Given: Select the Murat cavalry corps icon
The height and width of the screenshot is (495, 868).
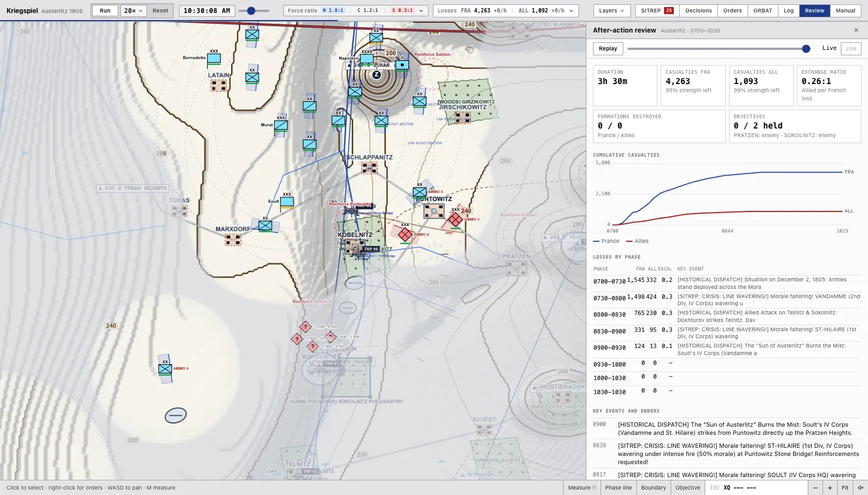Looking at the screenshot, I should [281, 125].
